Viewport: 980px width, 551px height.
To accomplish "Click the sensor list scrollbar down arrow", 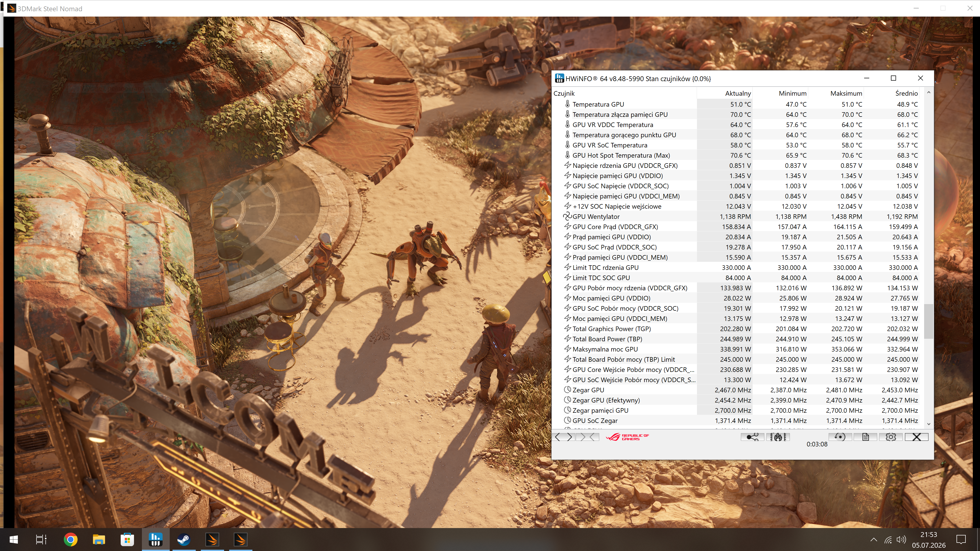I will pos(929,424).
